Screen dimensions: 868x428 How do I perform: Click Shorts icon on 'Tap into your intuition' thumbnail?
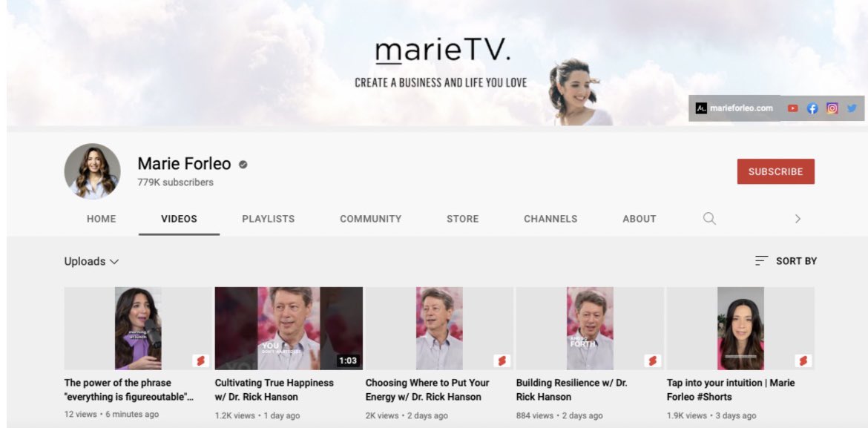pos(803,361)
